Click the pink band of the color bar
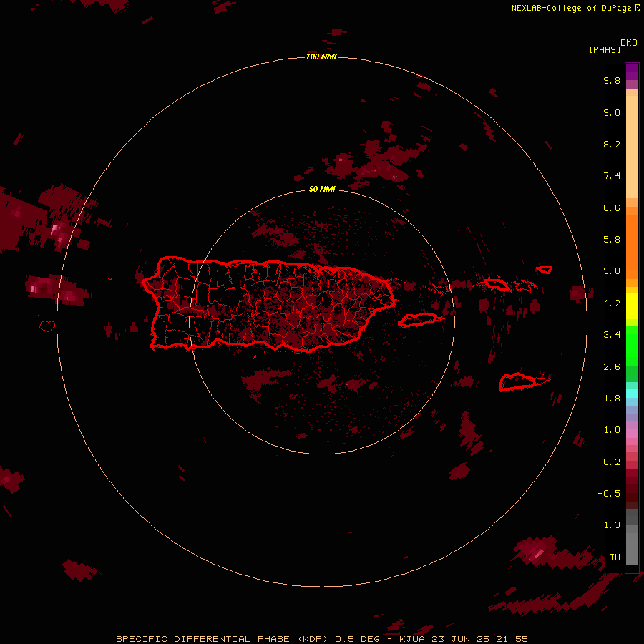Screen dimensions: 644x644 (x=632, y=434)
